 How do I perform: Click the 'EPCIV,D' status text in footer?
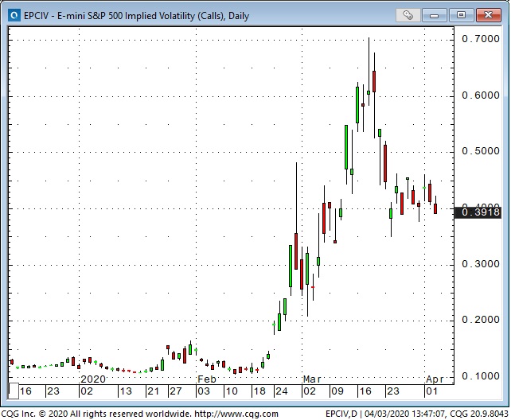341,414
